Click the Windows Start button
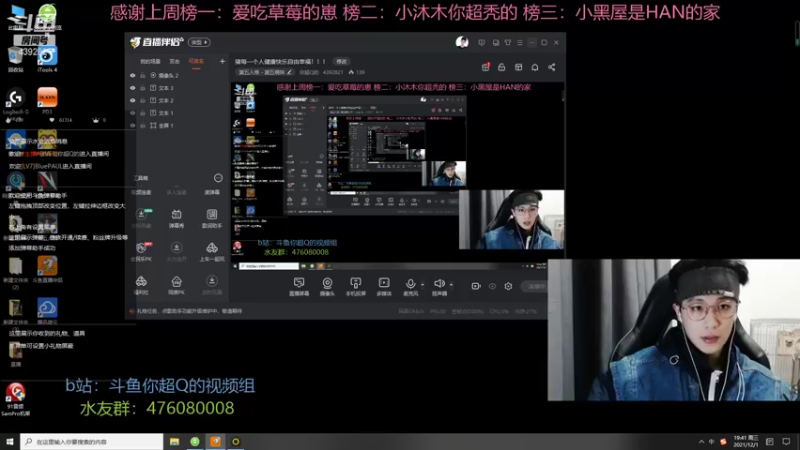This screenshot has width=800, height=450. click(10, 442)
